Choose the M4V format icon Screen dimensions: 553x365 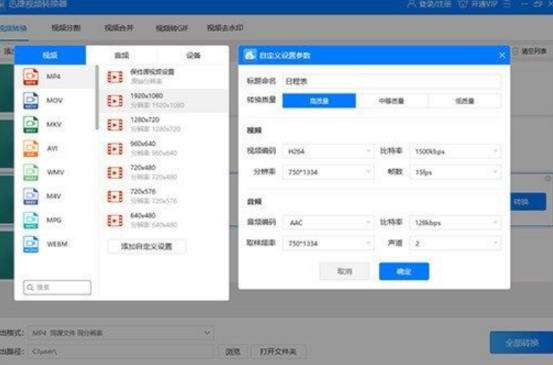(x=31, y=196)
